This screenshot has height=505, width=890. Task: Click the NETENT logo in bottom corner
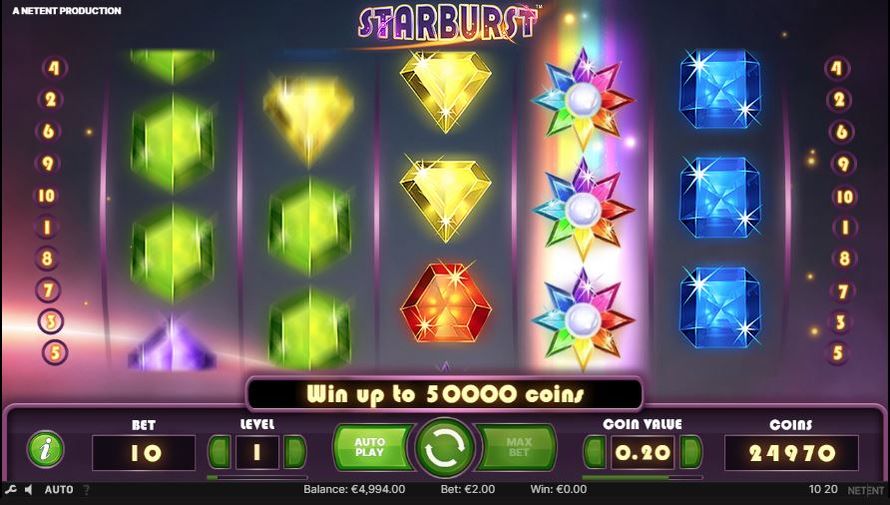tap(866, 490)
